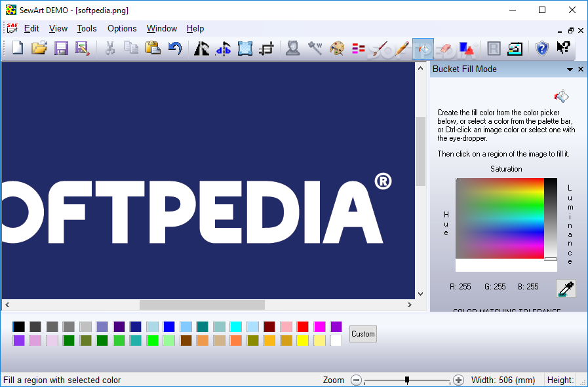Click the Save As pencil-disk icon
Image resolution: width=588 pixels, height=387 pixels.
coord(83,48)
